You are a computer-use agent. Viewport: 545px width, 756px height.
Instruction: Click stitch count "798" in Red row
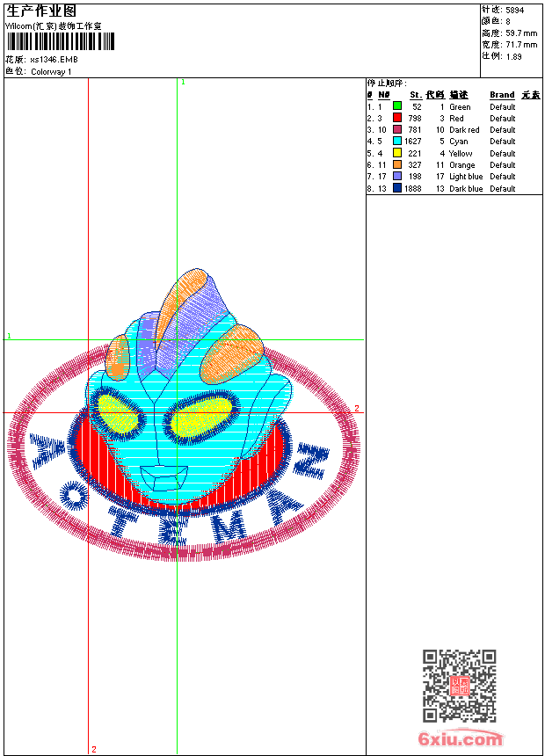pos(415,118)
